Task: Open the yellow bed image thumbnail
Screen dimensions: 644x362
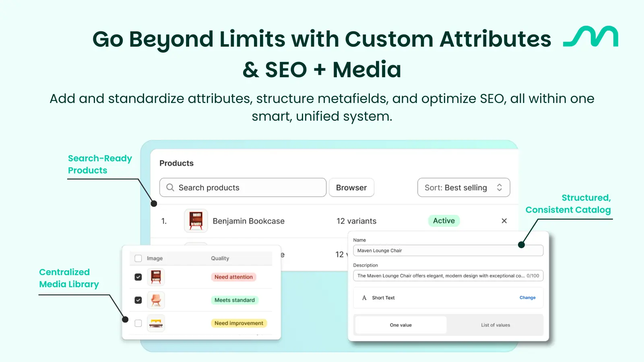Action: [x=156, y=323]
